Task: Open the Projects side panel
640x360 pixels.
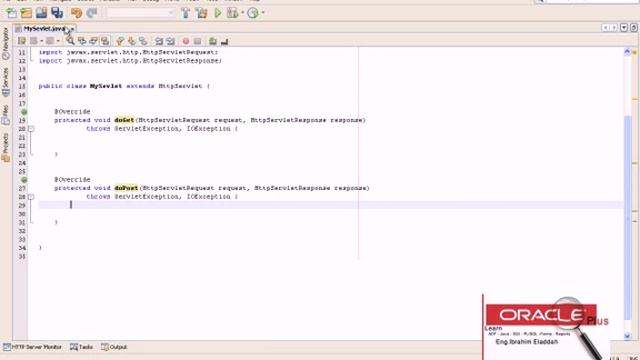Action: pos(6,148)
